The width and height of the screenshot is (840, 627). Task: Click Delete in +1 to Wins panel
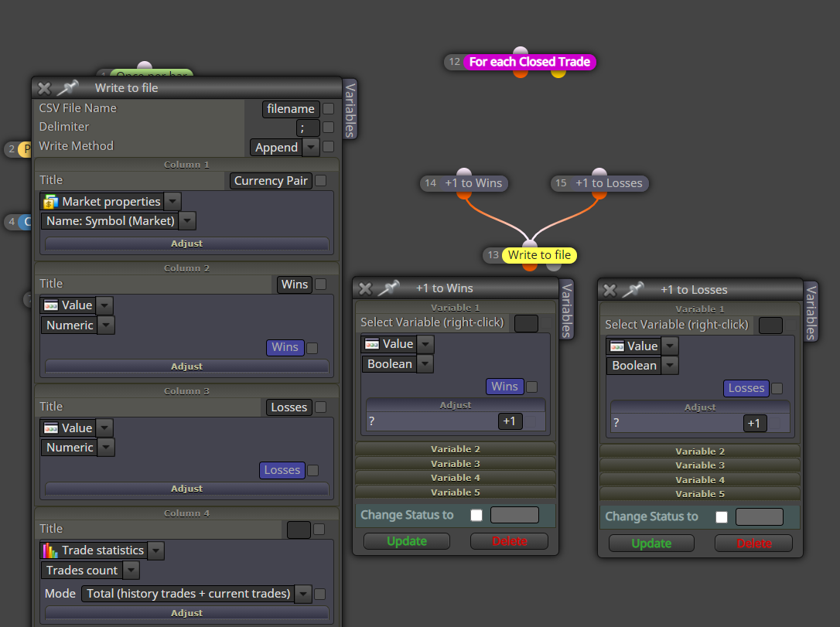point(510,541)
